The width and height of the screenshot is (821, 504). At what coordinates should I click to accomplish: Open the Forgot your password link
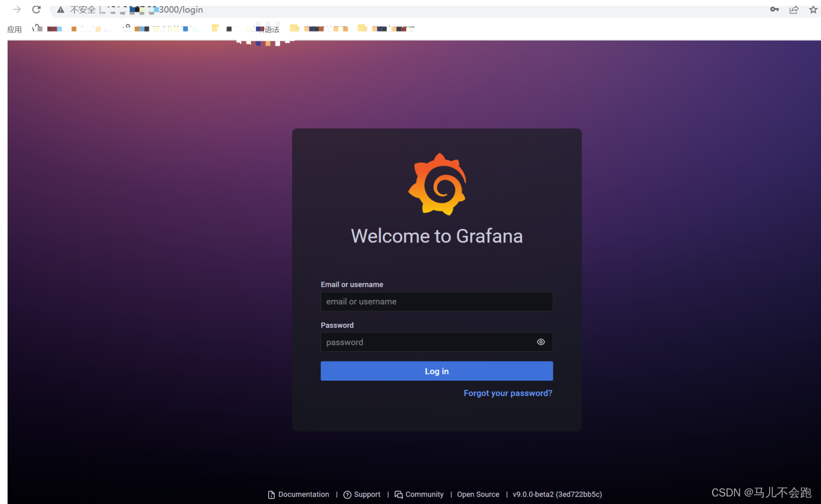pyautogui.click(x=507, y=393)
